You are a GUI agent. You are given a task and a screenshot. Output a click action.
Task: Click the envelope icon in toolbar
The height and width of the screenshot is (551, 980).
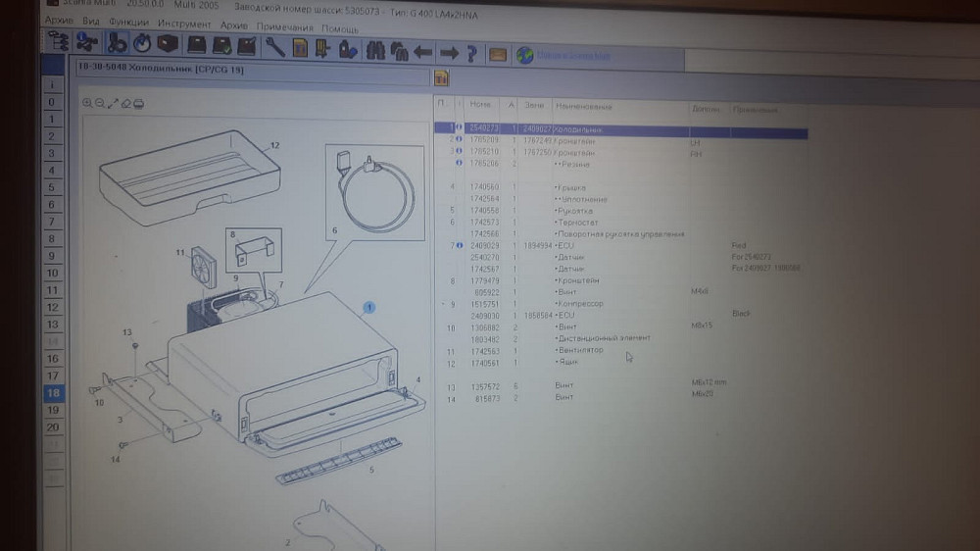pyautogui.click(x=498, y=54)
